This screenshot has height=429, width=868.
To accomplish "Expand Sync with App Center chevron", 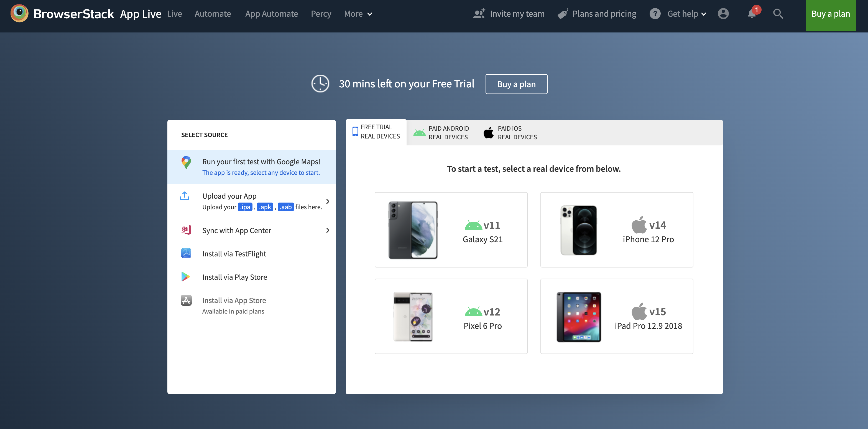I will (328, 230).
